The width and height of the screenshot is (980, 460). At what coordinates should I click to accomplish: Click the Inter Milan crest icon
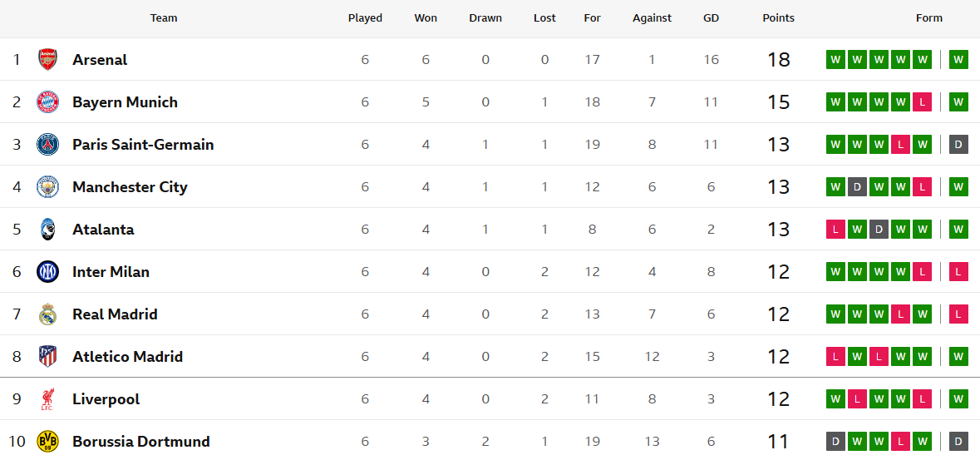click(47, 271)
